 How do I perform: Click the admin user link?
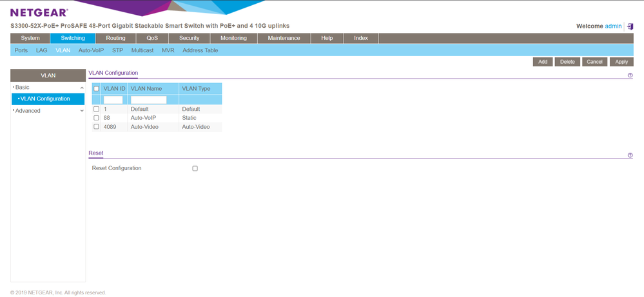click(613, 26)
